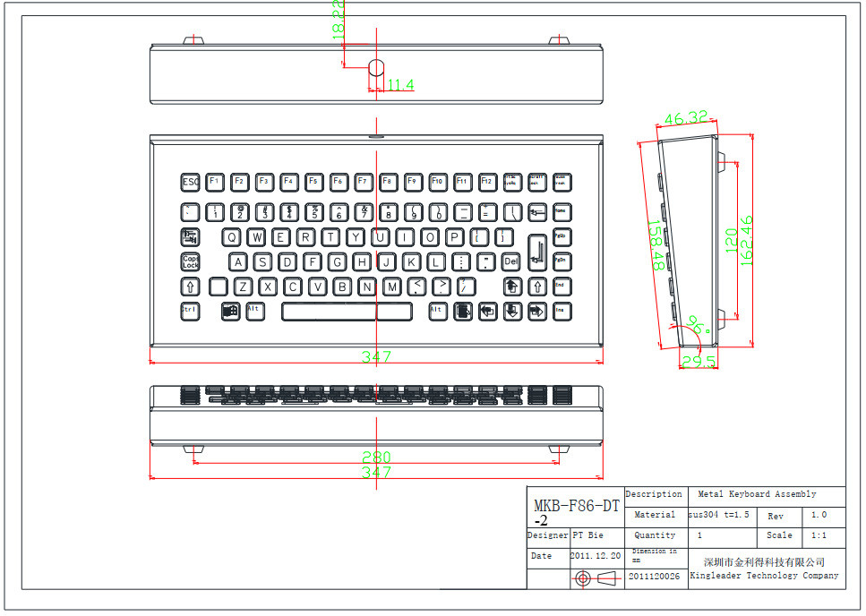Image resolution: width=866 pixels, height=616 pixels.
Task: Select 'Kingleader Technology Company' text
Action: [765, 575]
